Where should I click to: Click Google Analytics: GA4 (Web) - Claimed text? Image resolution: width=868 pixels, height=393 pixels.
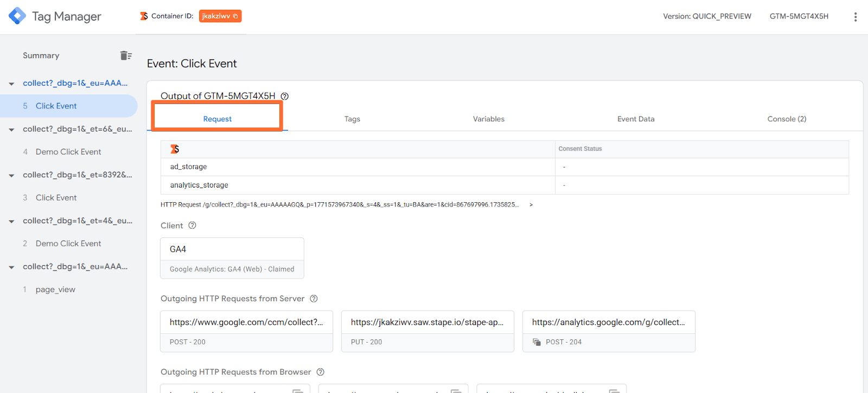(x=232, y=269)
